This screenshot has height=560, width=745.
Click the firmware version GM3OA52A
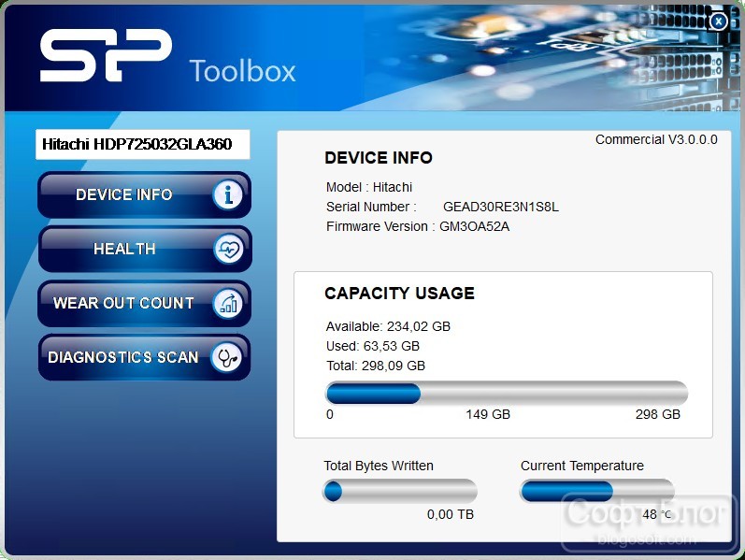coord(474,226)
